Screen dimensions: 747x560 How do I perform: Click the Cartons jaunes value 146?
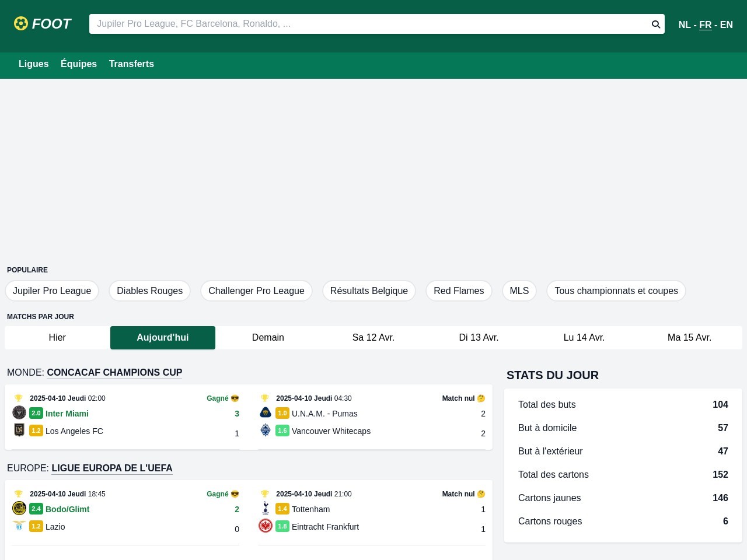[720, 498]
